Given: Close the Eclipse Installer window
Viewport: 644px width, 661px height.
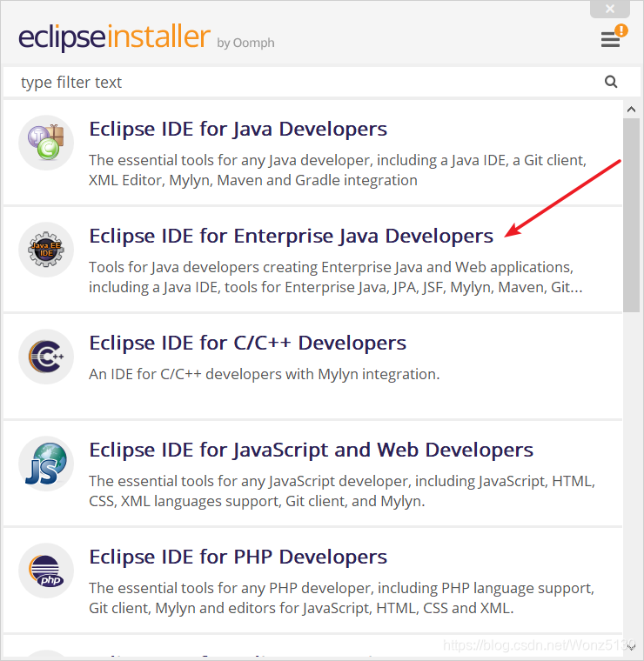Looking at the screenshot, I should point(610,9).
